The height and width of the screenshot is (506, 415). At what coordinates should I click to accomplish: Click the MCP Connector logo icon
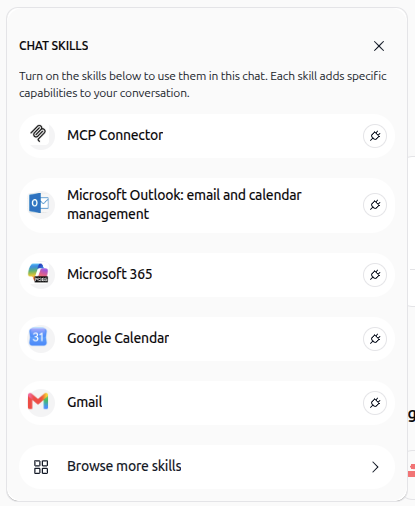click(39, 134)
